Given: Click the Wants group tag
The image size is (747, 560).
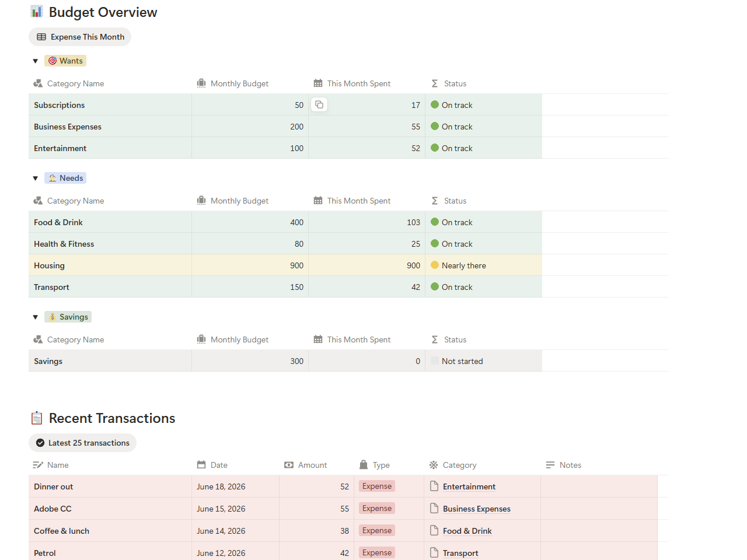Looking at the screenshot, I should [x=65, y=61].
